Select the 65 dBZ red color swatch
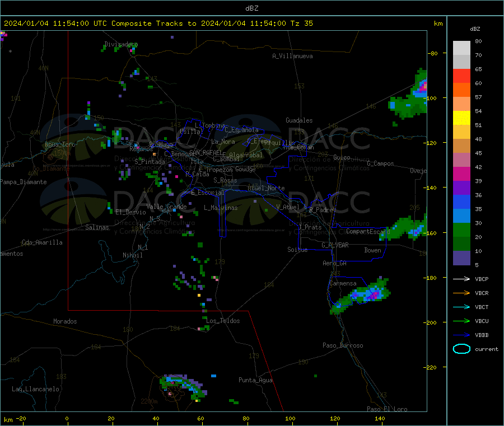504x426 pixels. coord(461,76)
